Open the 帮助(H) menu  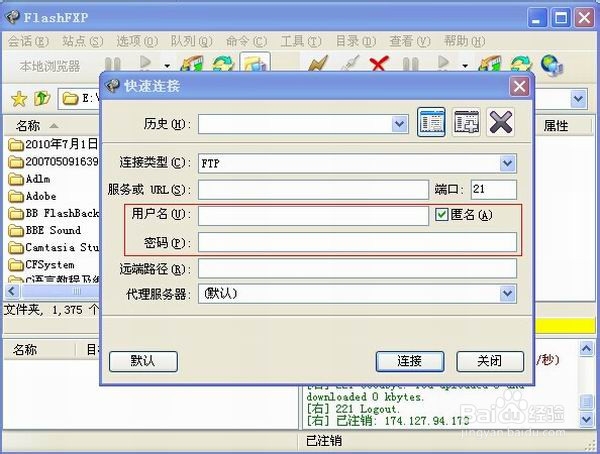click(x=465, y=41)
